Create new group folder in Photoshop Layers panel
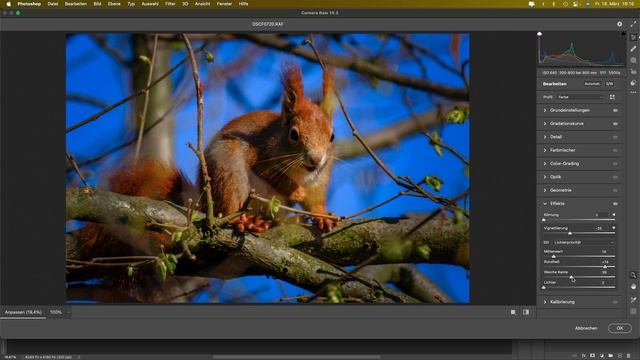This screenshot has height=360, width=640. [x=611, y=356]
